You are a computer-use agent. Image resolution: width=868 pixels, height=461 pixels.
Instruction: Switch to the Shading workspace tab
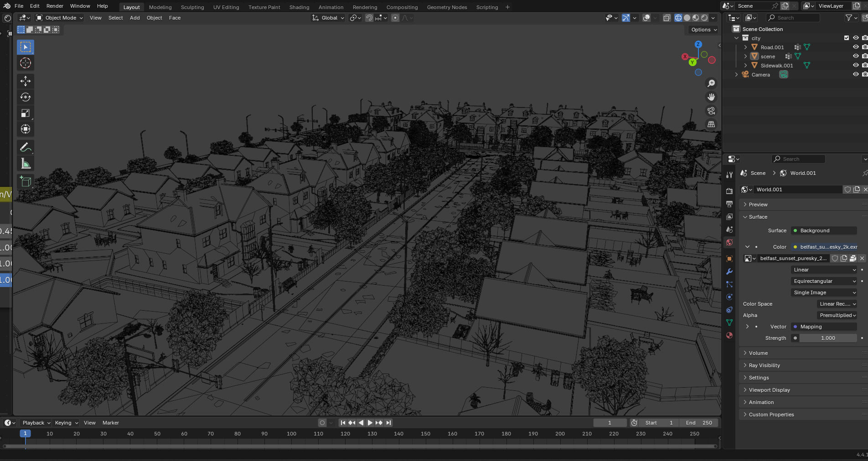point(299,7)
